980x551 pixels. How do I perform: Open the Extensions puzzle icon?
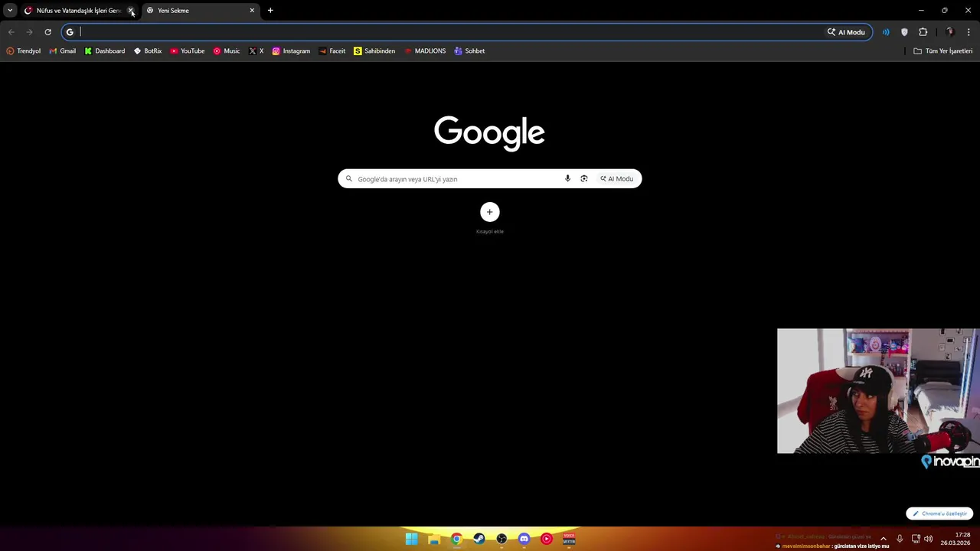click(923, 32)
